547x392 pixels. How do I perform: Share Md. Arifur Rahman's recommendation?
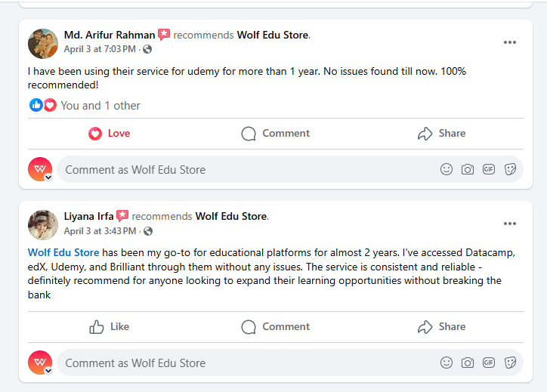(x=442, y=133)
